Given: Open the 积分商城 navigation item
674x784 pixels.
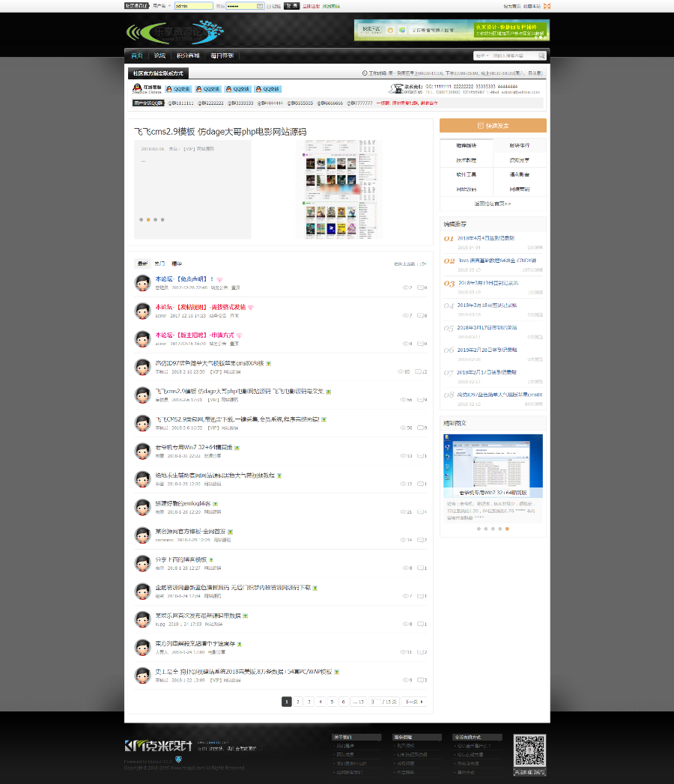Looking at the screenshot, I should point(188,55).
